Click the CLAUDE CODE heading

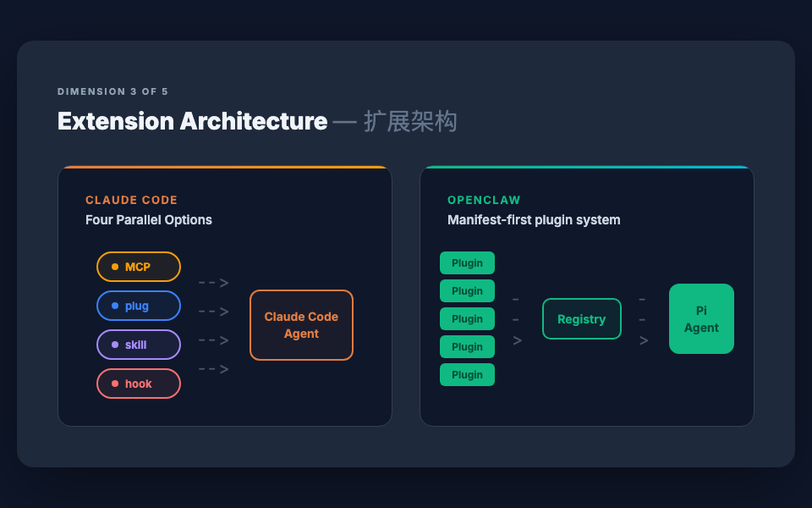tap(132, 200)
